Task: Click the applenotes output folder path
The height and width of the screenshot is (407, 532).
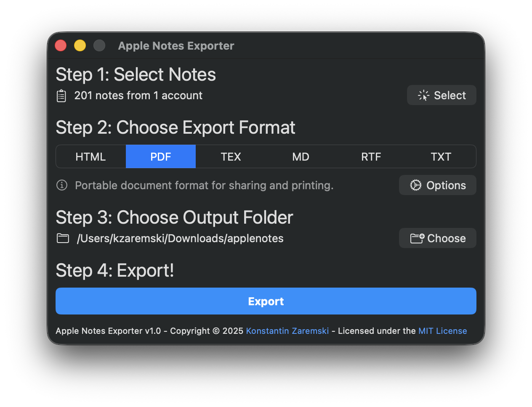Action: point(180,238)
